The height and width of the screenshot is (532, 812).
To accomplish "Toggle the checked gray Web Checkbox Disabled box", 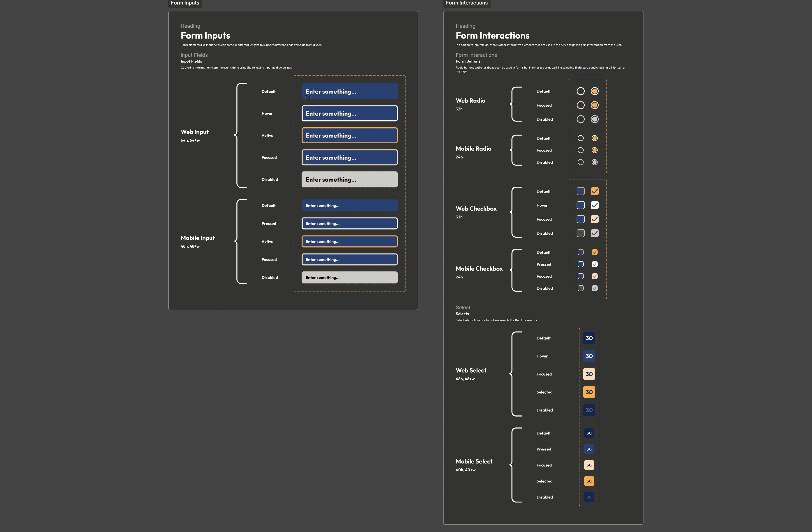I will (x=594, y=233).
